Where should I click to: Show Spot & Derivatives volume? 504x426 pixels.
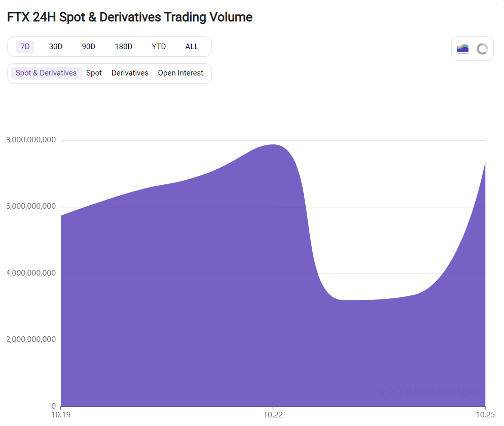pos(46,73)
